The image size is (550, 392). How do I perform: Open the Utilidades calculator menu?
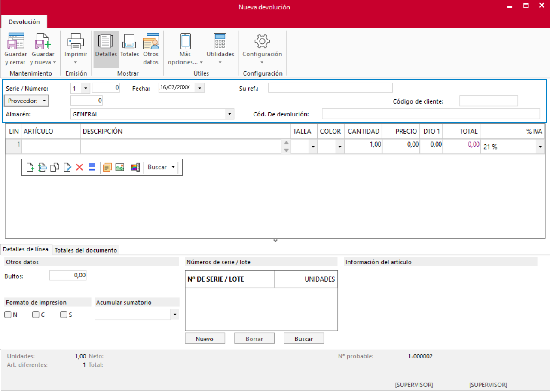(220, 49)
